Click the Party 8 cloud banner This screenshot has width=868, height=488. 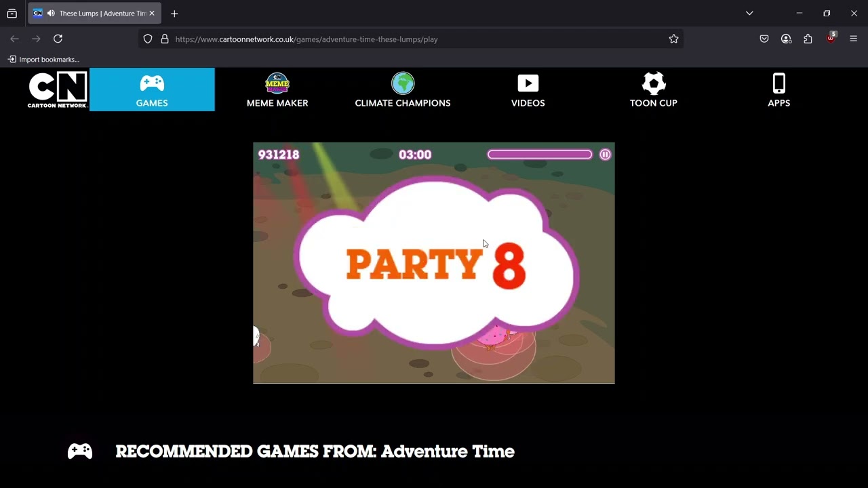(x=437, y=263)
